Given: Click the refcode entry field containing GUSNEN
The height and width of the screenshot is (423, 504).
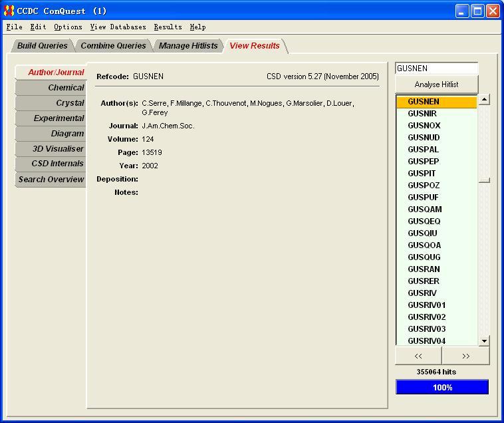Looking at the screenshot, I should click(436, 69).
